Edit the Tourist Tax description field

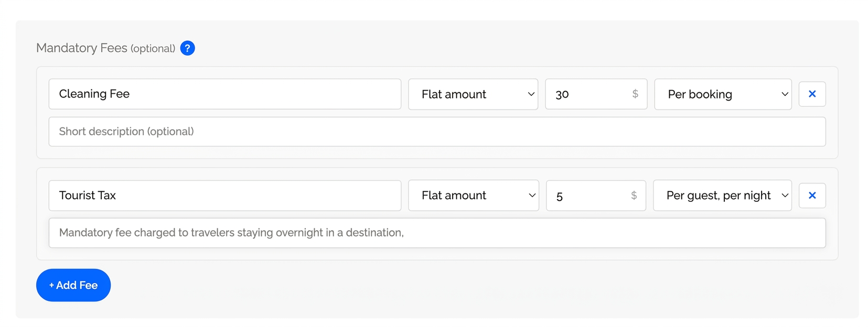pos(437,233)
